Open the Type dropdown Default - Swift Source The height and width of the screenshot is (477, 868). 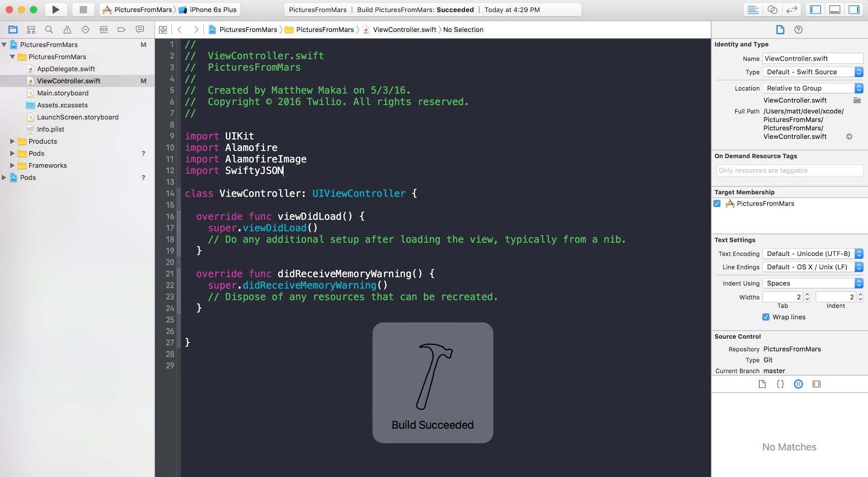(x=813, y=72)
